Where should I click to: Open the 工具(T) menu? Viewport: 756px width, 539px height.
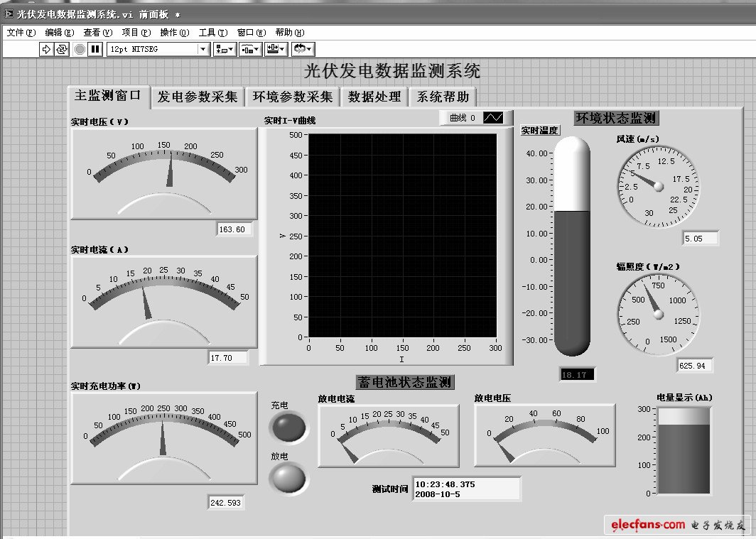tap(212, 32)
